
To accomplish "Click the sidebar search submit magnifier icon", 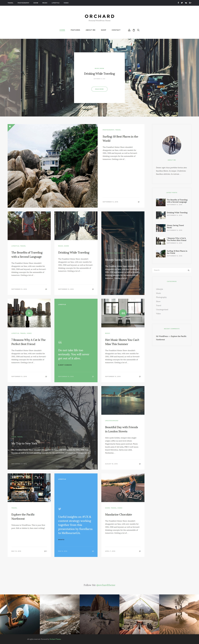I will point(188,270).
